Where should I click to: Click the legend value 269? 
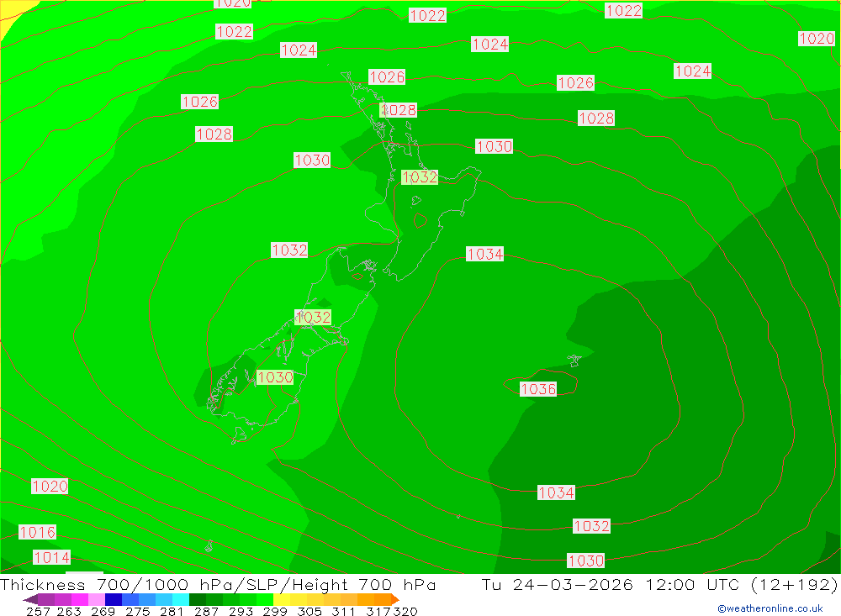click(103, 611)
